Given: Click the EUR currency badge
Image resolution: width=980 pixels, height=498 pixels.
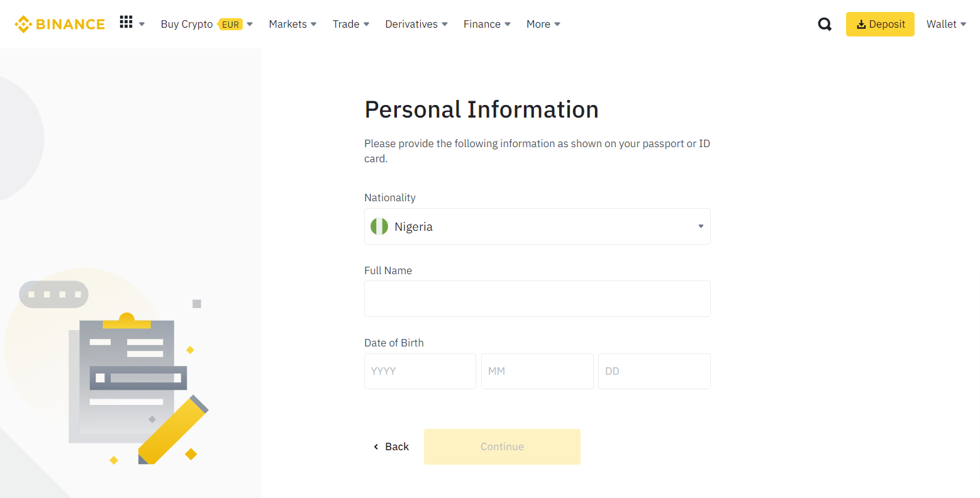Looking at the screenshot, I should (230, 25).
